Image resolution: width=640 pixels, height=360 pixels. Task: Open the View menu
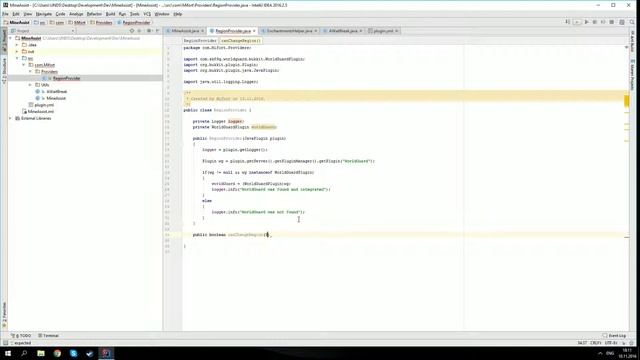(x=27, y=14)
